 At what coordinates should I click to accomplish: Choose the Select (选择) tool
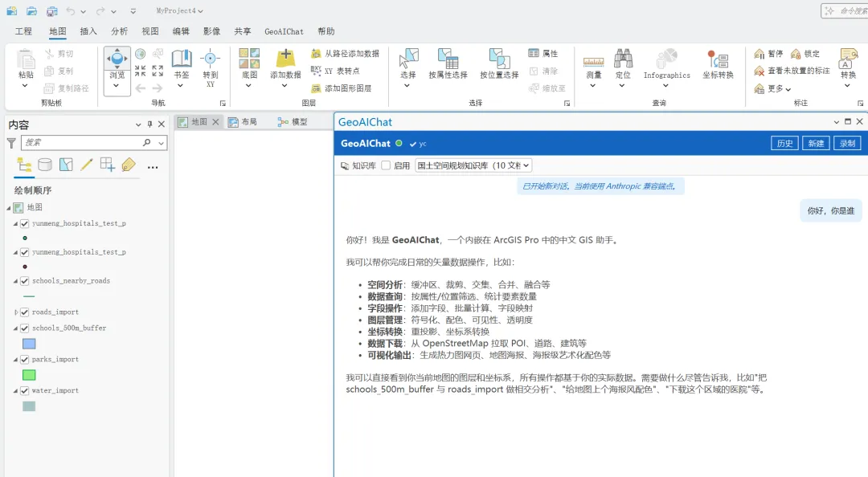pyautogui.click(x=408, y=58)
